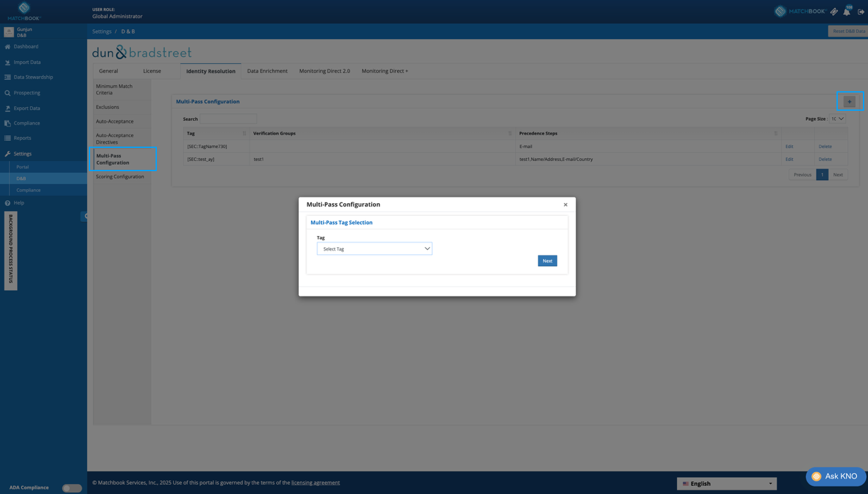
Task: Open the licensing agreement link
Action: (x=316, y=483)
